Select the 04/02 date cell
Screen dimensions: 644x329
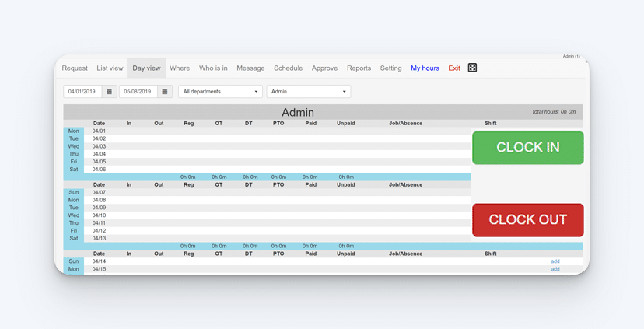(99, 138)
